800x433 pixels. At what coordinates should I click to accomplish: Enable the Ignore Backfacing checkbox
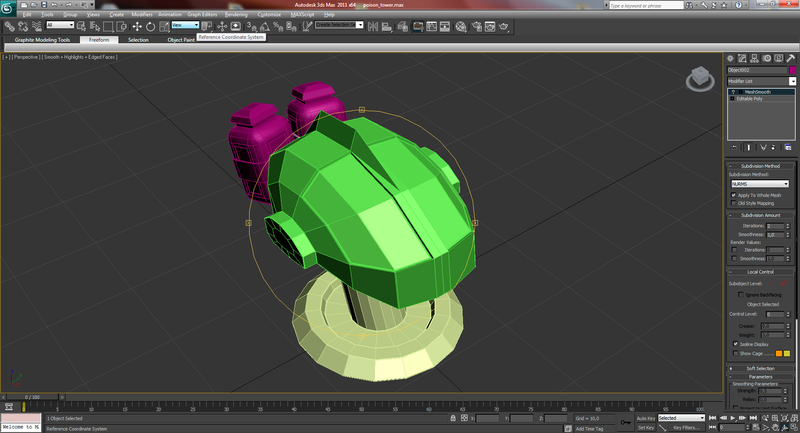click(741, 295)
